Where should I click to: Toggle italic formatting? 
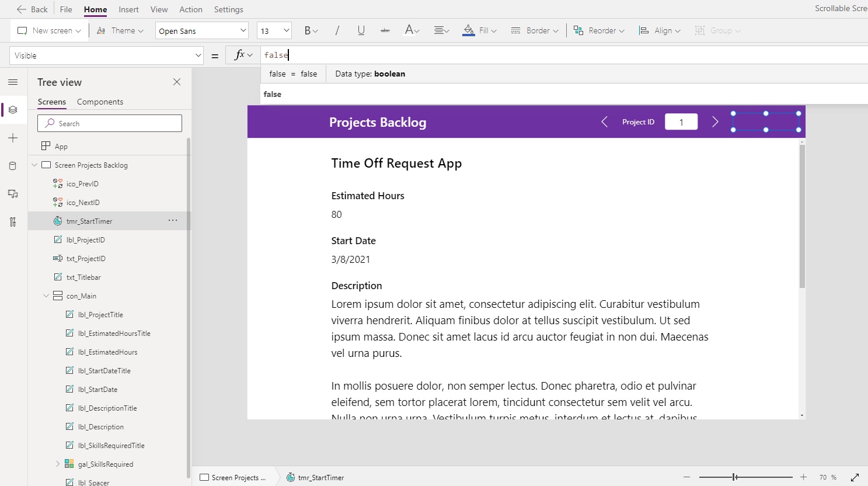337,30
